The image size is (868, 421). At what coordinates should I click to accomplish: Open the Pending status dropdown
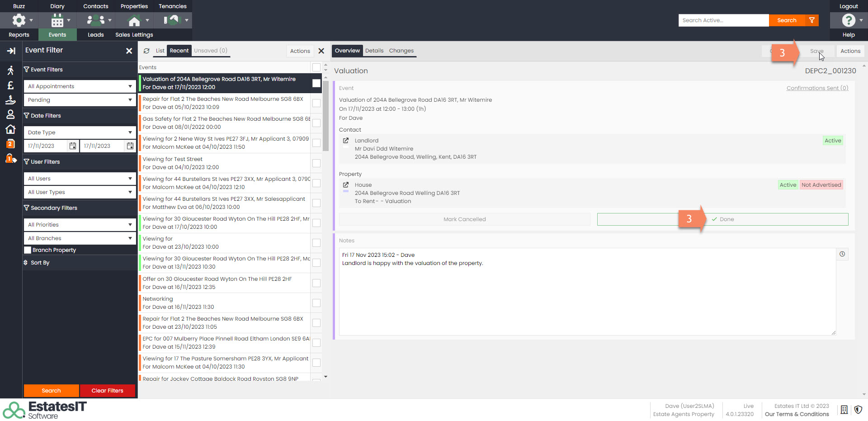point(80,100)
